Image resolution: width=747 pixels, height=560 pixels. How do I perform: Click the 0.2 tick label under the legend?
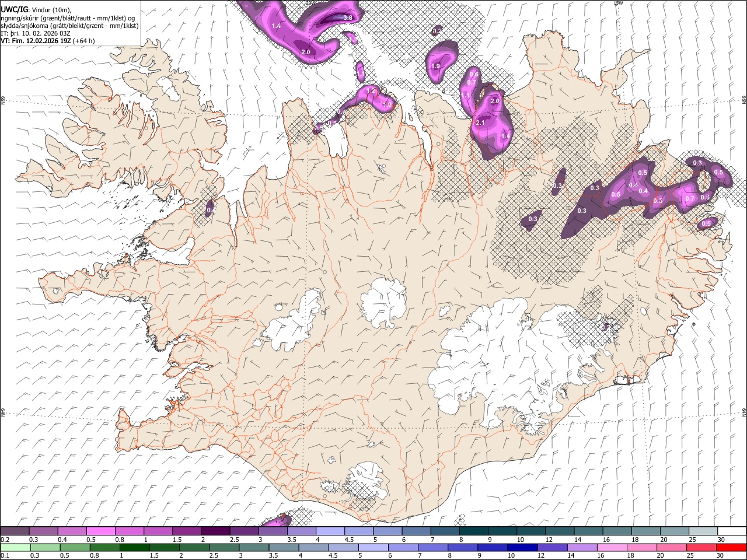[5, 540]
